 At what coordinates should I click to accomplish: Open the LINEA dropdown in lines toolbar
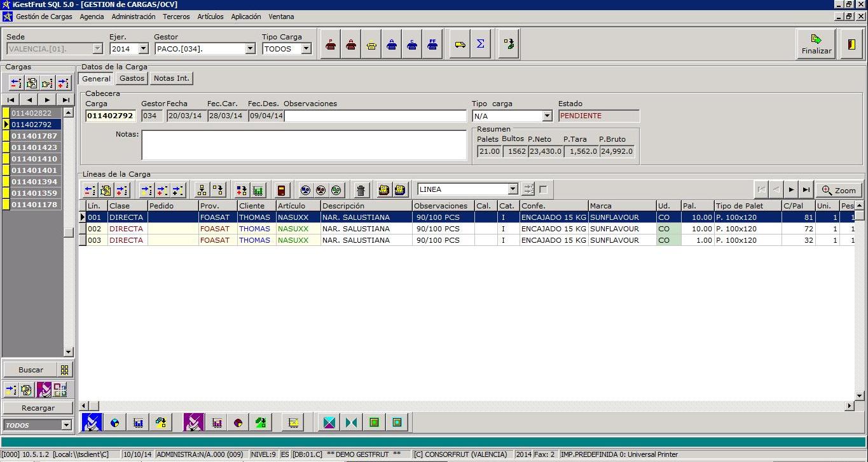point(513,189)
